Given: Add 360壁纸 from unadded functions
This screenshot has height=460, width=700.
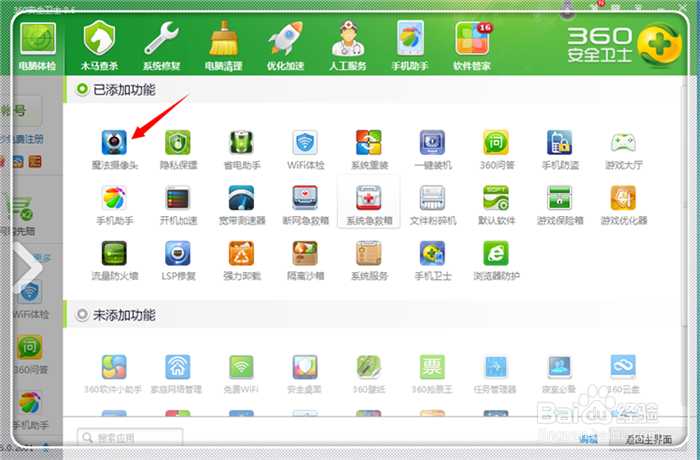Looking at the screenshot, I should 368,374.
